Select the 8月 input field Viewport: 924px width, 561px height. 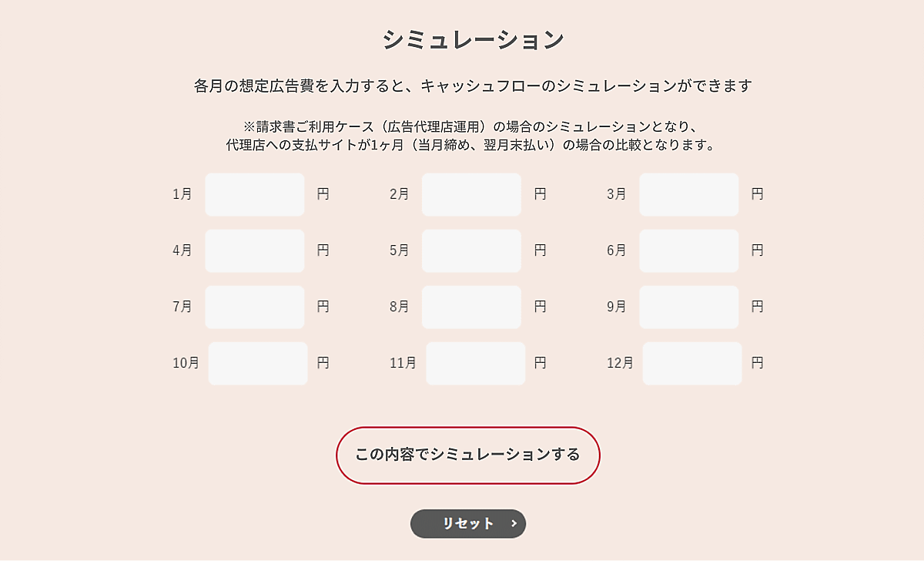click(x=471, y=307)
